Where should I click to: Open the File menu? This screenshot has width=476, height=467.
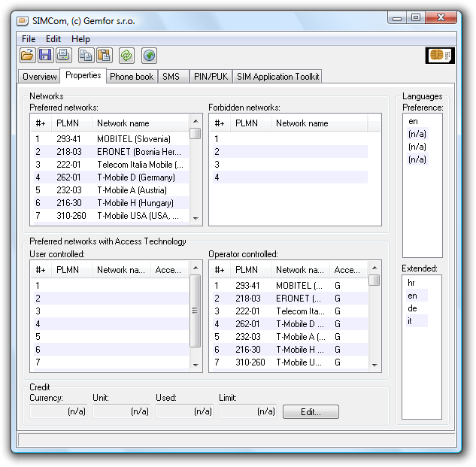[29, 39]
